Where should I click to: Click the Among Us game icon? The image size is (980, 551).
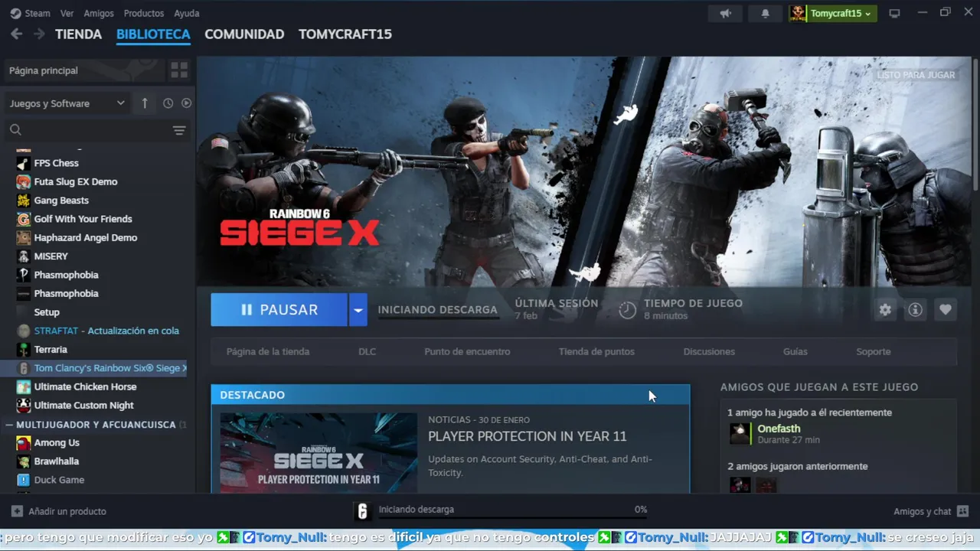(x=24, y=442)
